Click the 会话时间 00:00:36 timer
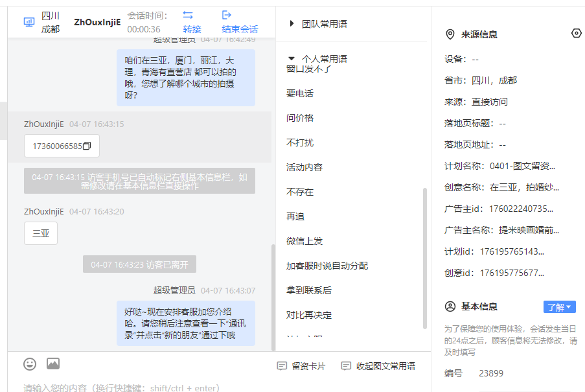Image resolution: width=585 pixels, height=392 pixels. pos(147,22)
